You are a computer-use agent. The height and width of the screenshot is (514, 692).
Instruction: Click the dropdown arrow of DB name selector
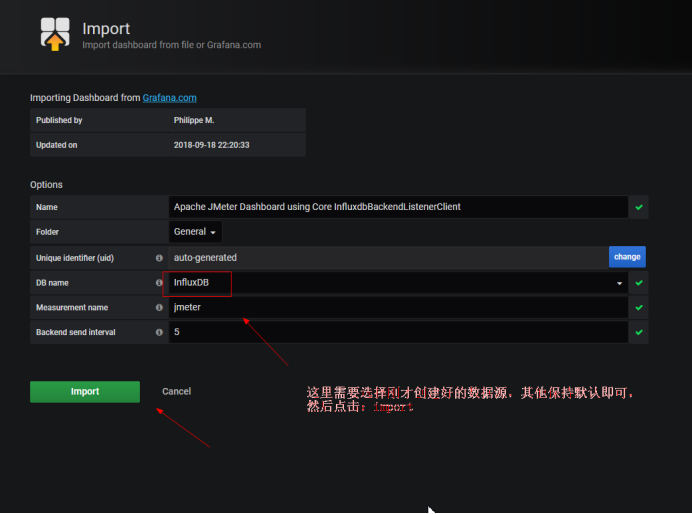pos(619,283)
